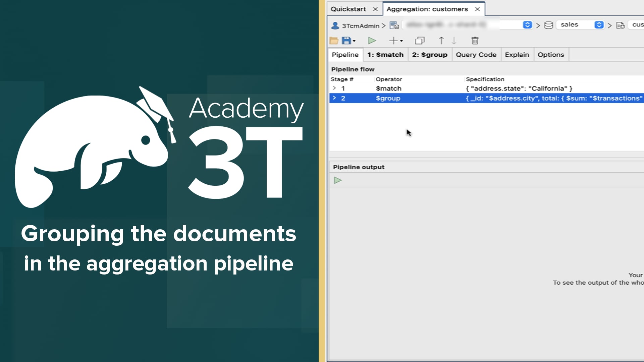The image size is (644, 362).
Task: Switch to the Query Code tab
Action: 476,55
